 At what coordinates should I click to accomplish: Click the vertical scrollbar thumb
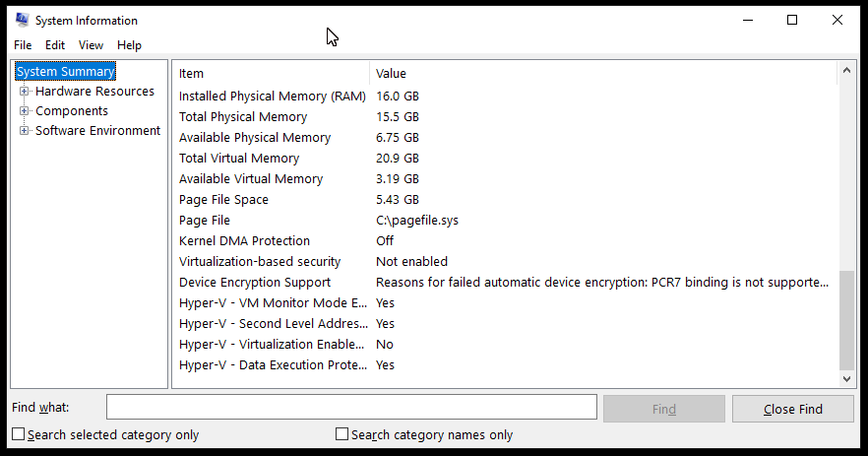click(x=846, y=320)
